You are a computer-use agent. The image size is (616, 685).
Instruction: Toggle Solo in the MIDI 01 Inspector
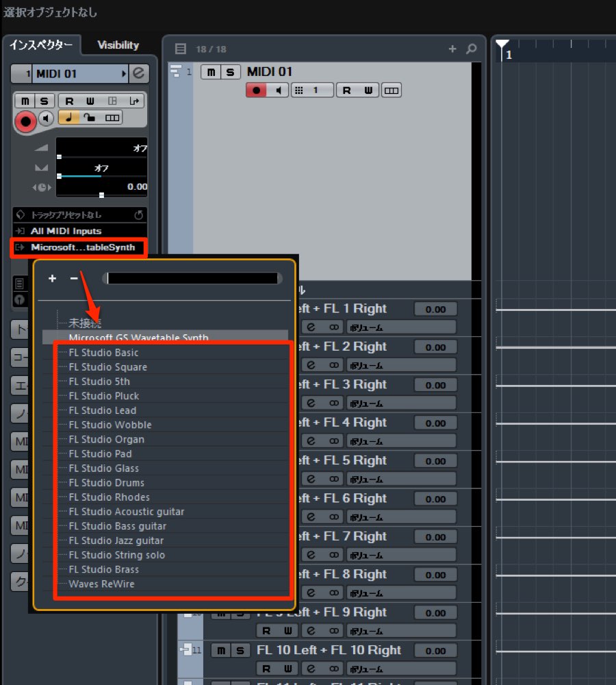tap(44, 101)
